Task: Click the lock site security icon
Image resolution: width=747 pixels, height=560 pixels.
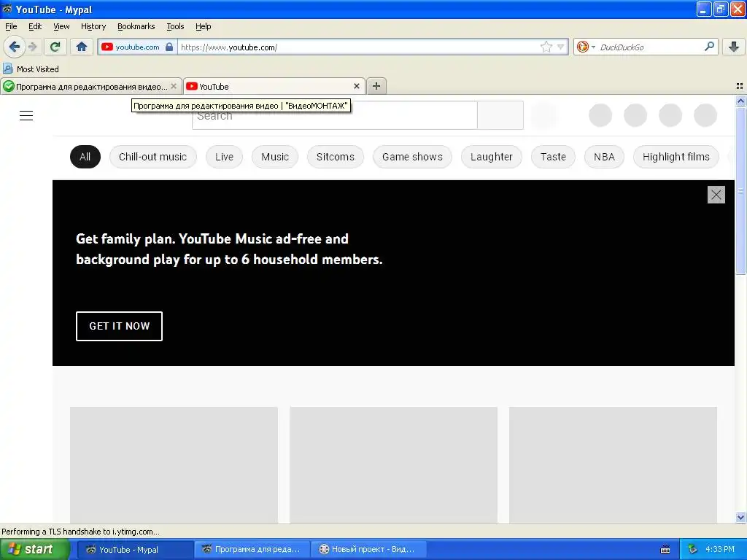Action: [169, 47]
